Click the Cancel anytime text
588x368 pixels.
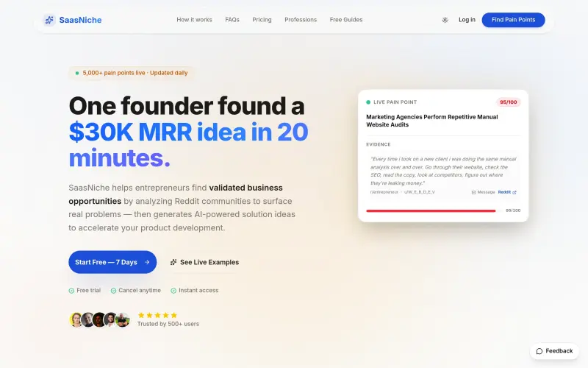(140, 290)
